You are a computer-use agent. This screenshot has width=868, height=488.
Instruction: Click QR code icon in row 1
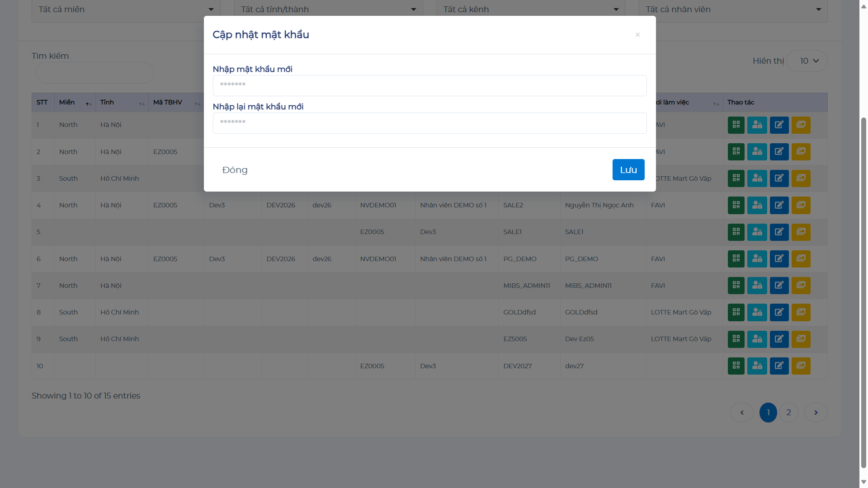tap(736, 125)
